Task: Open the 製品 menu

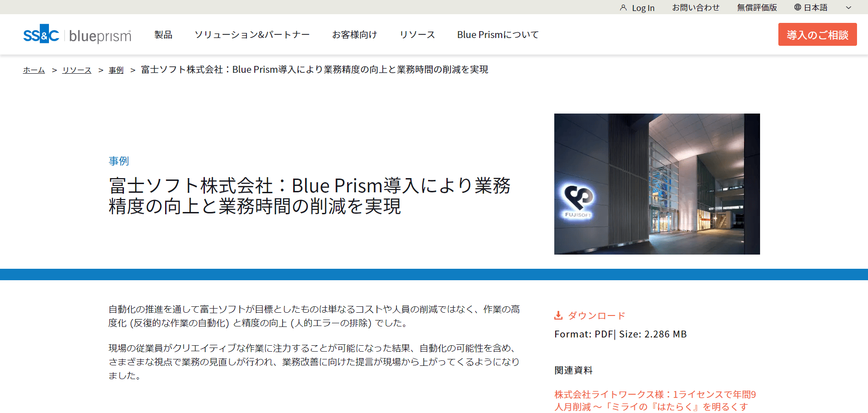Action: coord(163,35)
